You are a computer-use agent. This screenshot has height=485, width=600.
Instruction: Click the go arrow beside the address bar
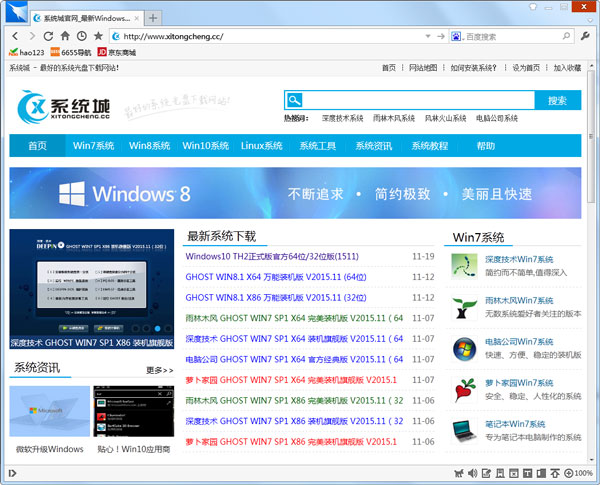[440, 36]
